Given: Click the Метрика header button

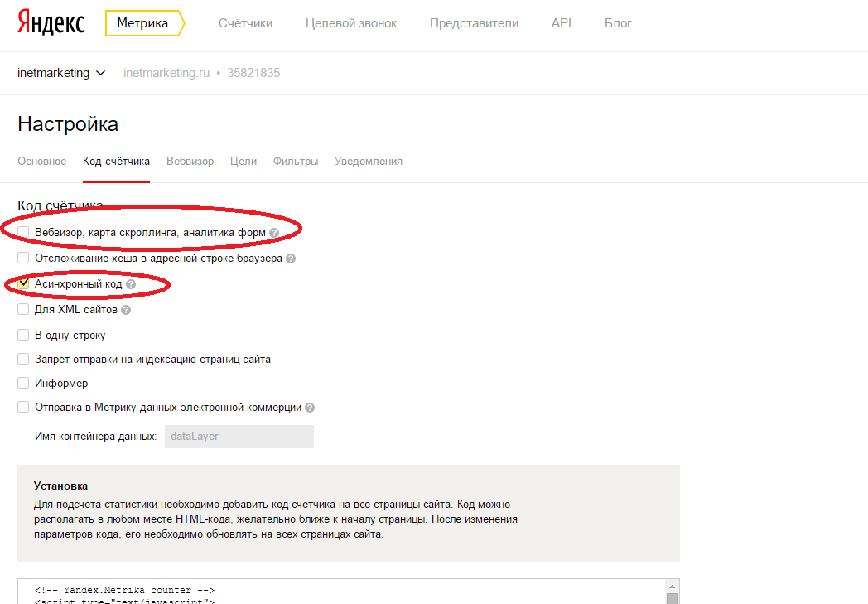Looking at the screenshot, I should [x=144, y=23].
